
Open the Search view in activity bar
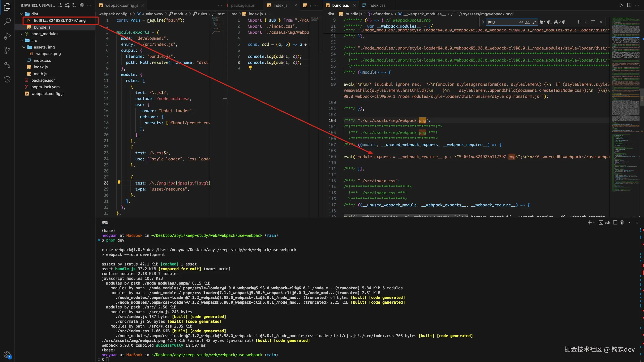point(7,21)
